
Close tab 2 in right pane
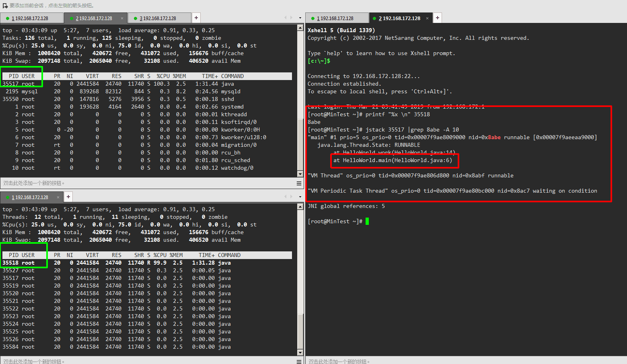427,18
